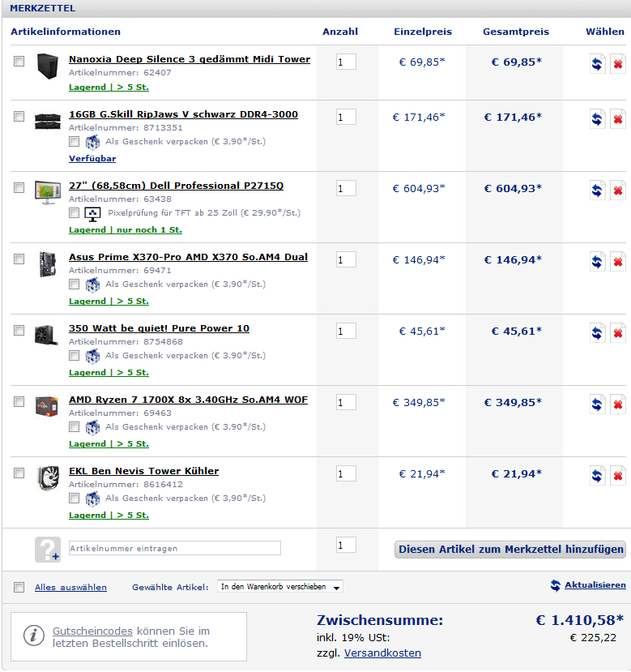
Task: Click quantity field for Dell Professional P2715Q
Action: (346, 188)
